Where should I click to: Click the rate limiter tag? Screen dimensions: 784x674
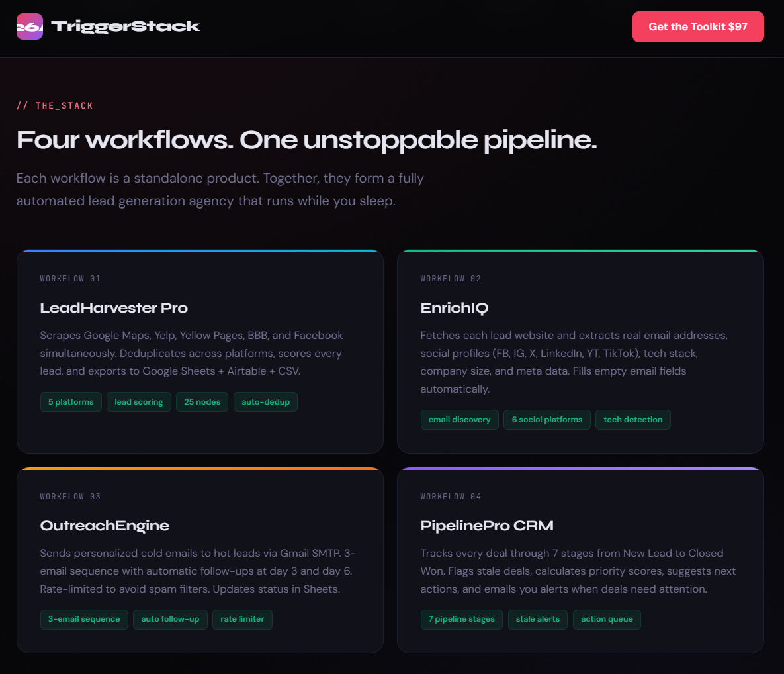(242, 619)
